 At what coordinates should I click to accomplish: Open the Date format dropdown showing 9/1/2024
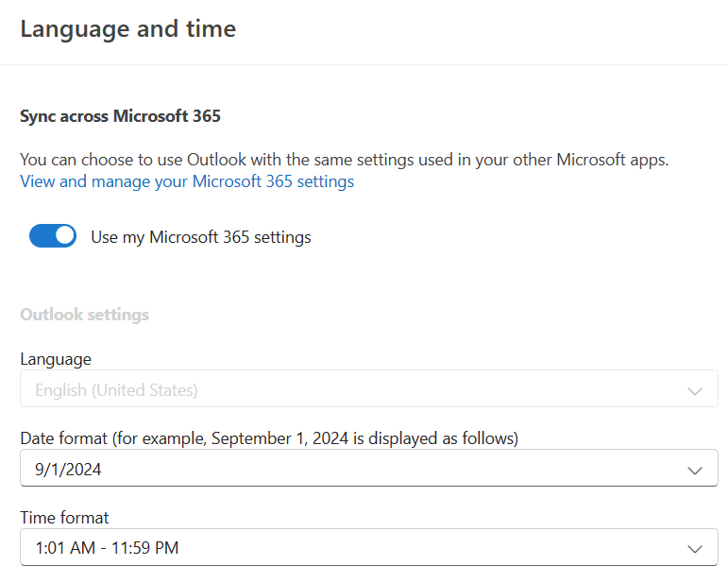point(368,469)
